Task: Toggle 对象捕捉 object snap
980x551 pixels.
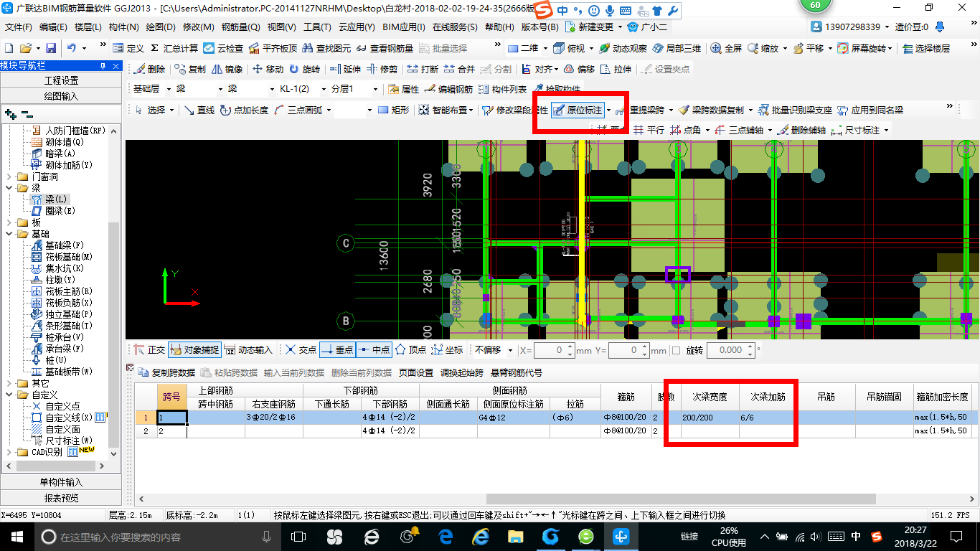Action: [194, 350]
